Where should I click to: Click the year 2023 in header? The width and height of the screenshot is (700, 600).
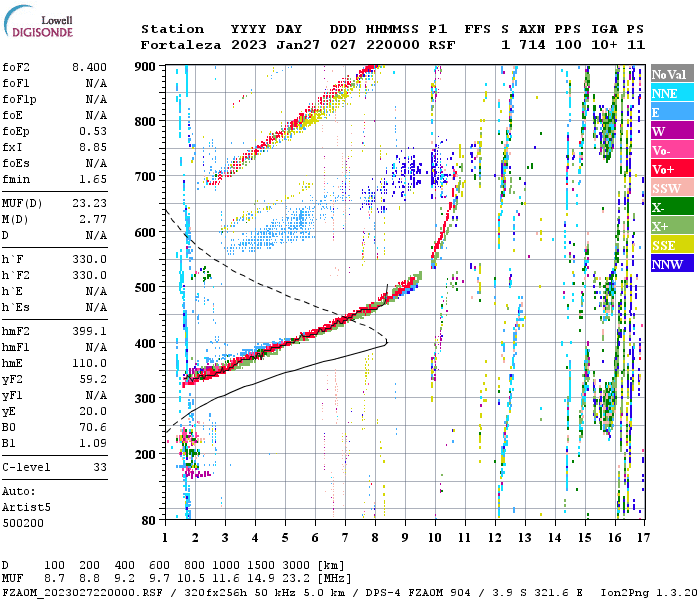click(x=249, y=45)
